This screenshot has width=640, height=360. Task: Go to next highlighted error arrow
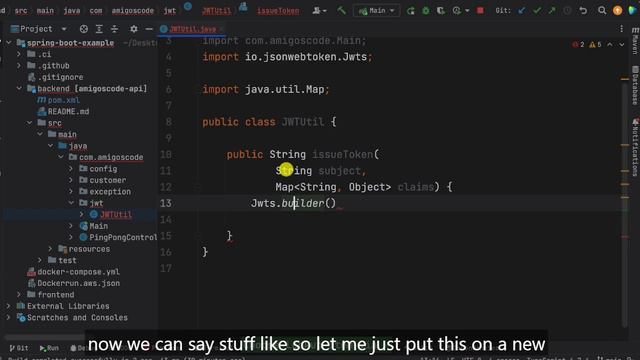pyautogui.click(x=621, y=44)
